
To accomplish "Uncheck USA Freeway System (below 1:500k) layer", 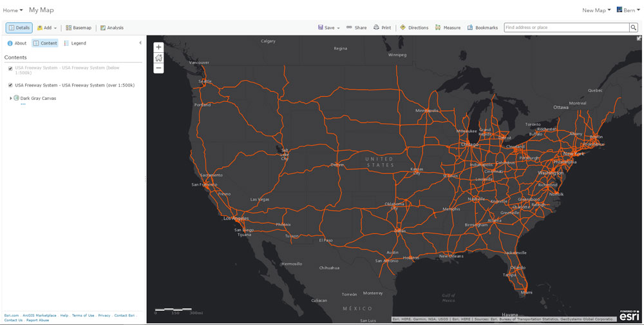I will click(x=10, y=69).
